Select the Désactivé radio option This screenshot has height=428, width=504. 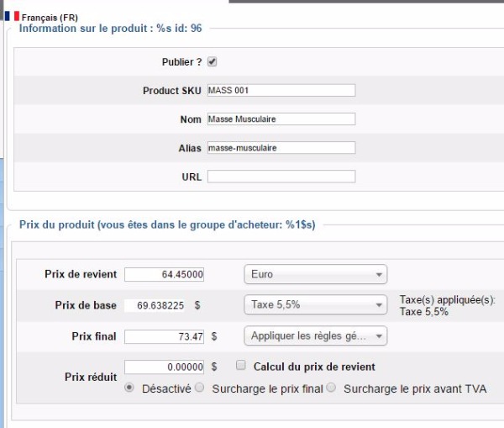[x=129, y=388]
